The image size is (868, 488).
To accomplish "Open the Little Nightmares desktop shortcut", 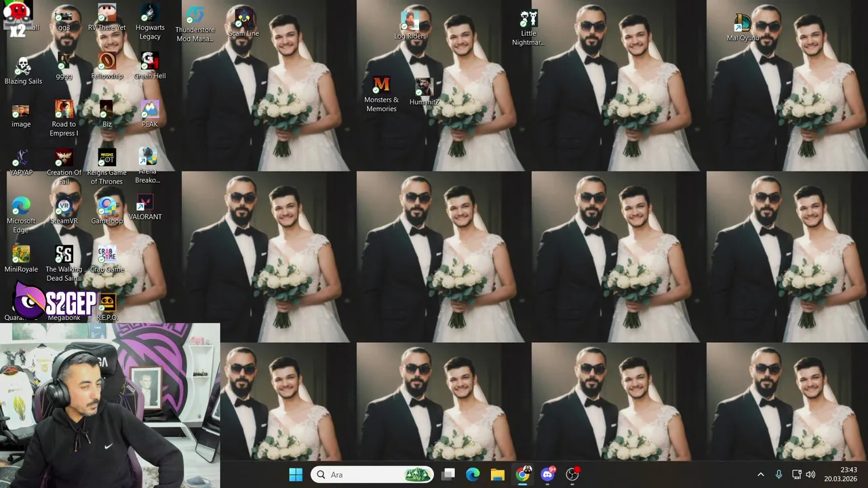I will point(528,28).
